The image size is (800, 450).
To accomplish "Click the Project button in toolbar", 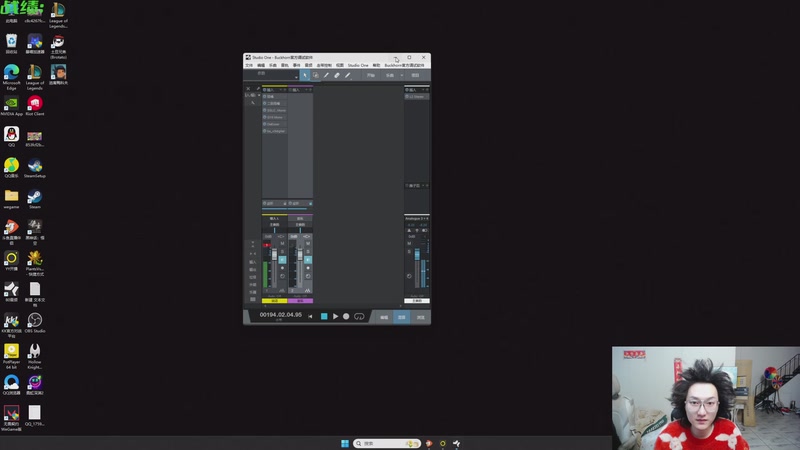I will pyautogui.click(x=415, y=76).
